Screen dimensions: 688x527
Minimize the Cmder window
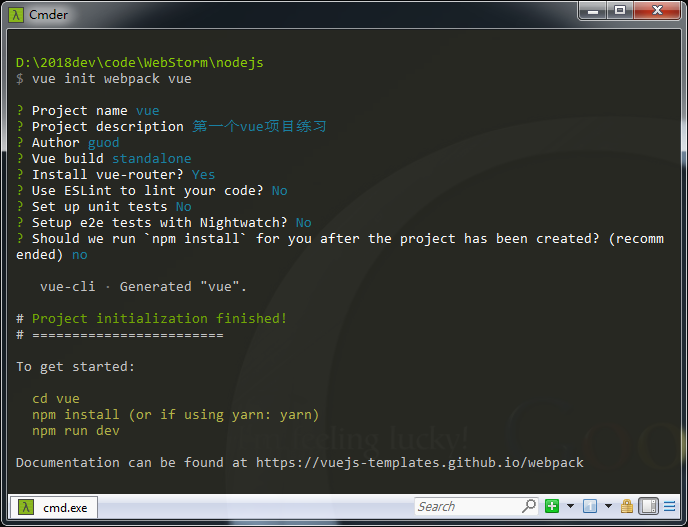pyautogui.click(x=593, y=11)
